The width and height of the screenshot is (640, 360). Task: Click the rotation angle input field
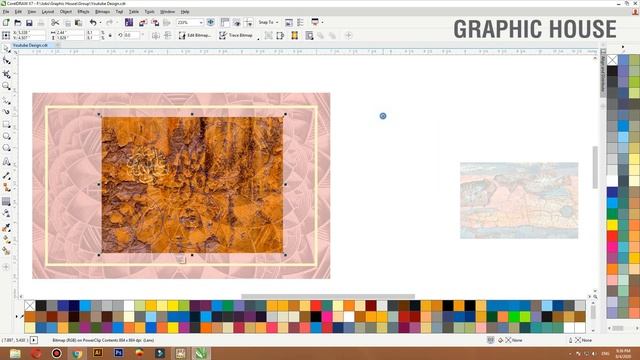131,36
